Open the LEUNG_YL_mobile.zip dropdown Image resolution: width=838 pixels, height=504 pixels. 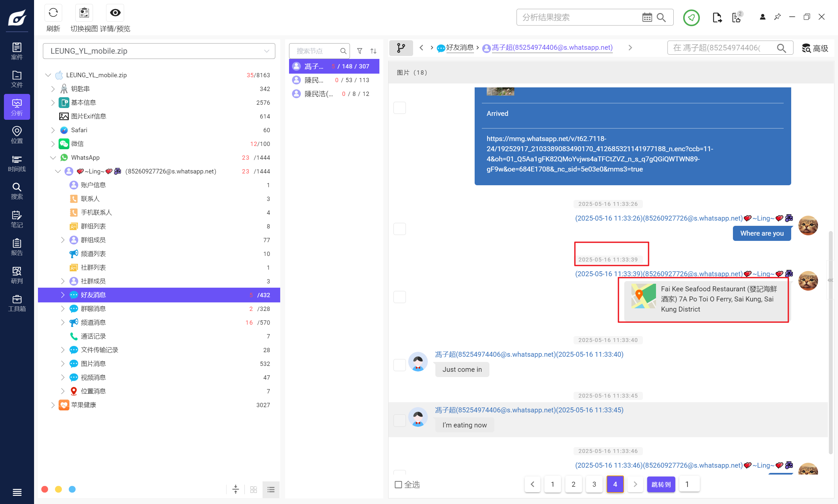267,51
